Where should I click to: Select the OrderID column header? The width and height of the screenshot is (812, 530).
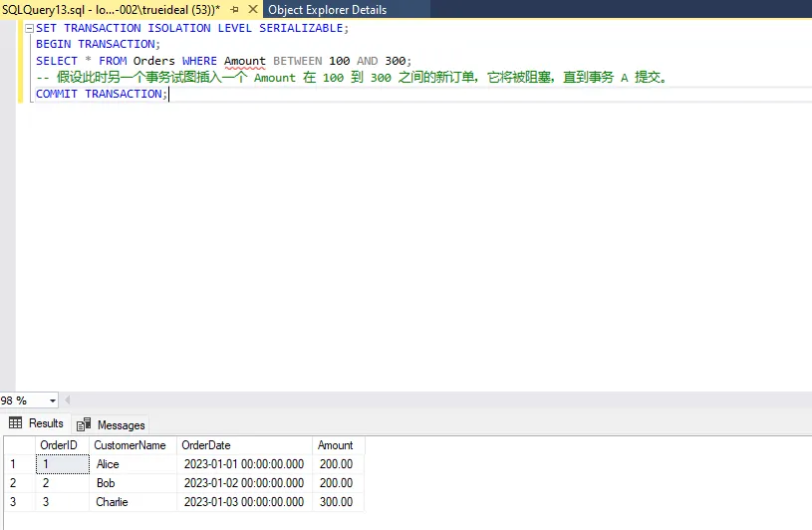coord(59,445)
